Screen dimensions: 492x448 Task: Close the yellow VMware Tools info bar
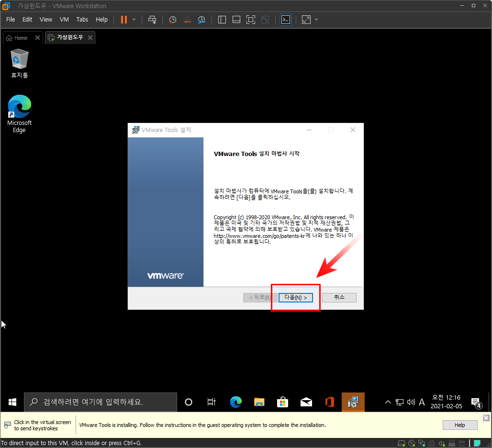(486, 417)
